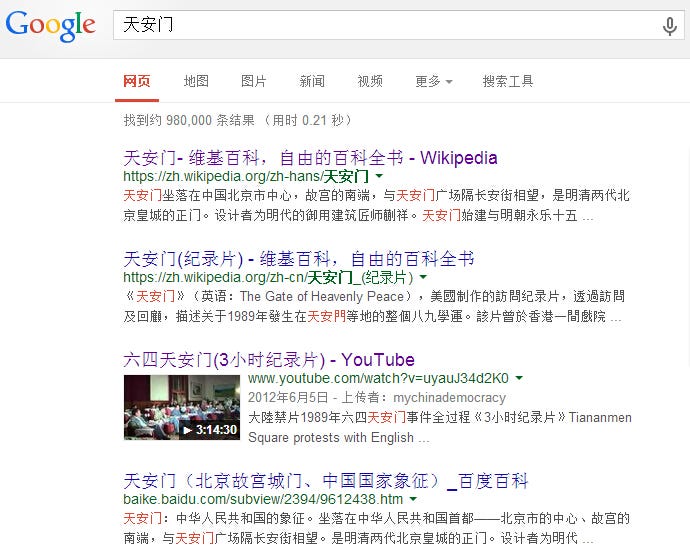Open the 新闻 tab
This screenshot has width=690, height=547.
pos(312,81)
